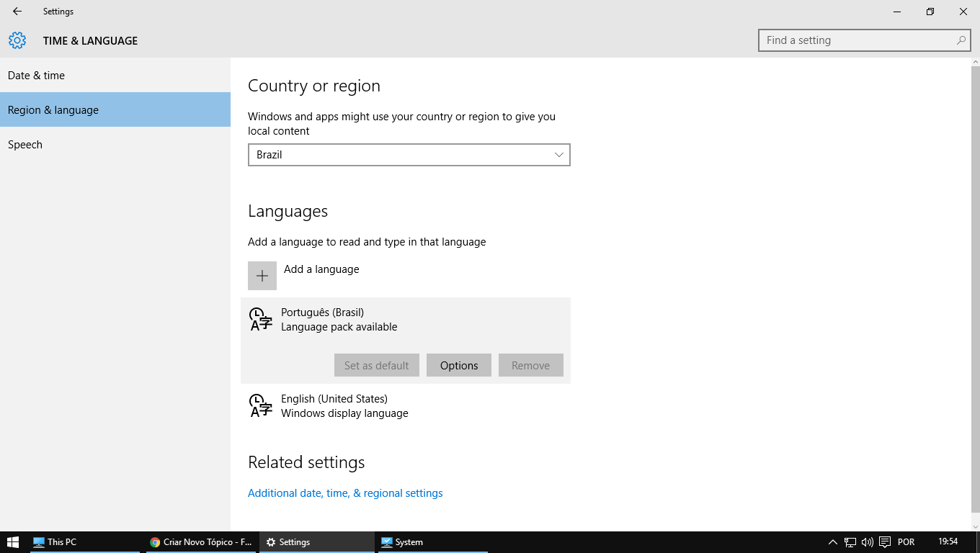980x553 pixels.
Task: Open the Speech section
Action: 115,145
